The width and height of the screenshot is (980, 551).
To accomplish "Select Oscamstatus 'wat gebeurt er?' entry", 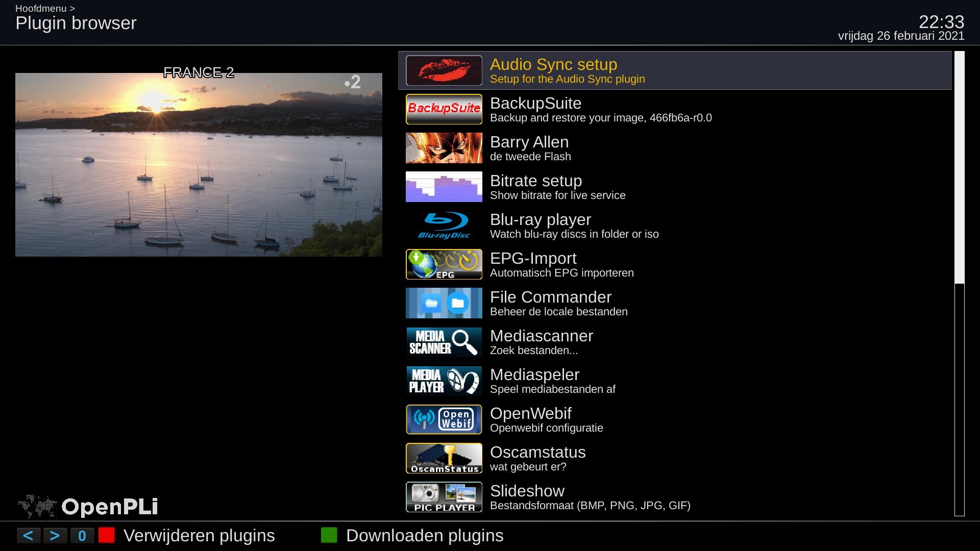I will point(675,458).
